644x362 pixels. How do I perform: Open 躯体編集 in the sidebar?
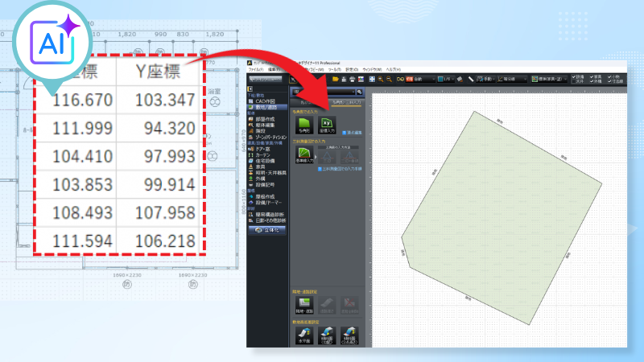pos(265,125)
